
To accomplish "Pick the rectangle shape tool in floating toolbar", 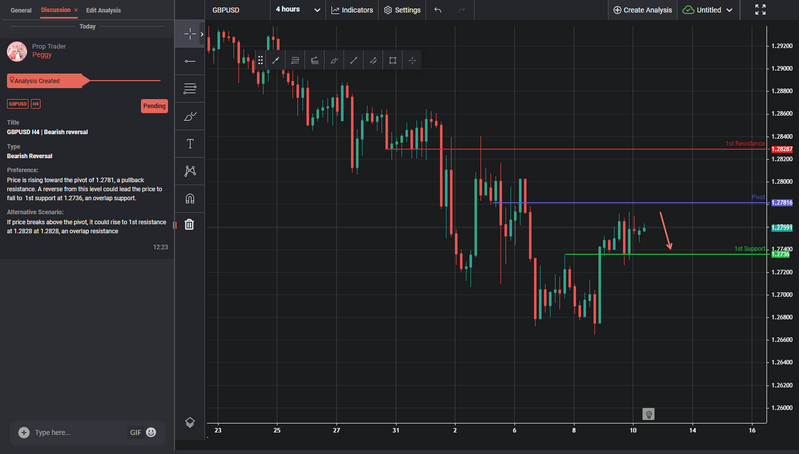I will pos(392,60).
